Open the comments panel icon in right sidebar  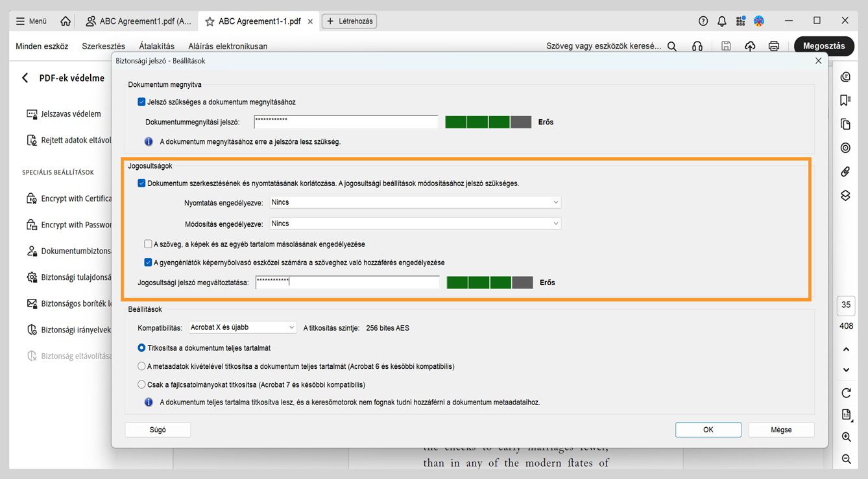click(845, 77)
